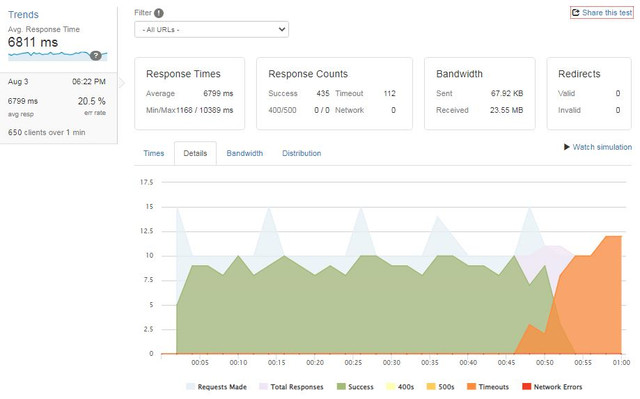Select the Aug 3 06:22 PM test entry
This screenshot has height=399, width=640.
pos(58,108)
